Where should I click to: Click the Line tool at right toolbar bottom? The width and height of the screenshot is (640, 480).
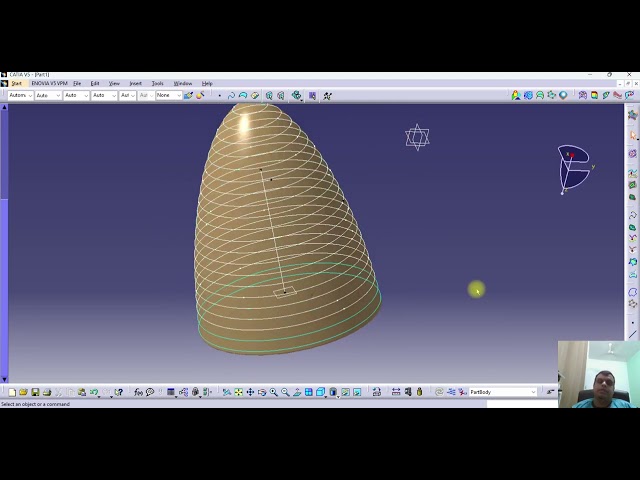click(x=633, y=335)
